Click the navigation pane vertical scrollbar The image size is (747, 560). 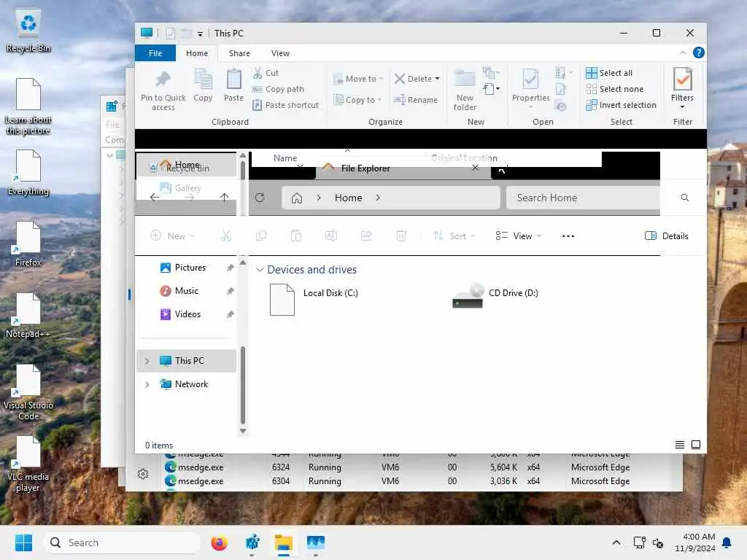tap(243, 386)
